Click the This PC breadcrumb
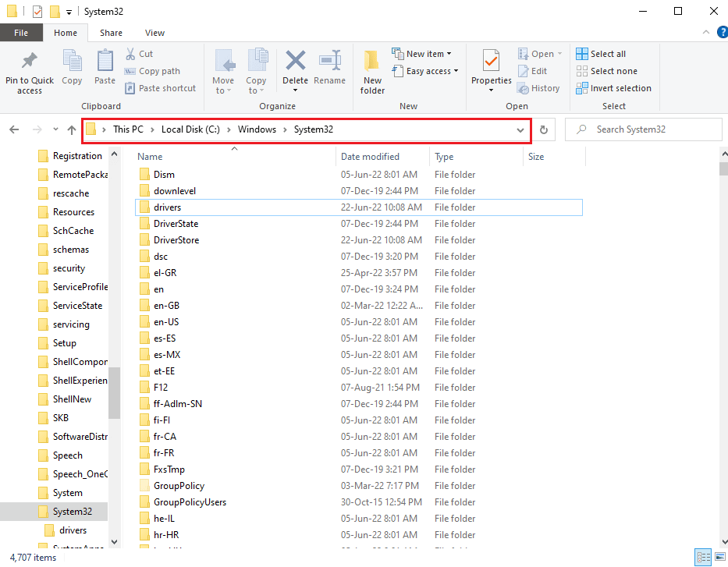 (x=128, y=129)
